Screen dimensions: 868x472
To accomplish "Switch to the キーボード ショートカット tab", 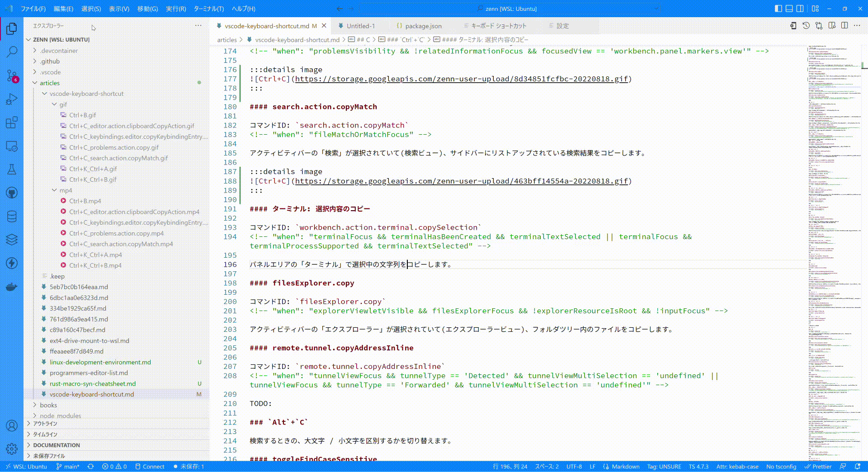I will 498,26.
